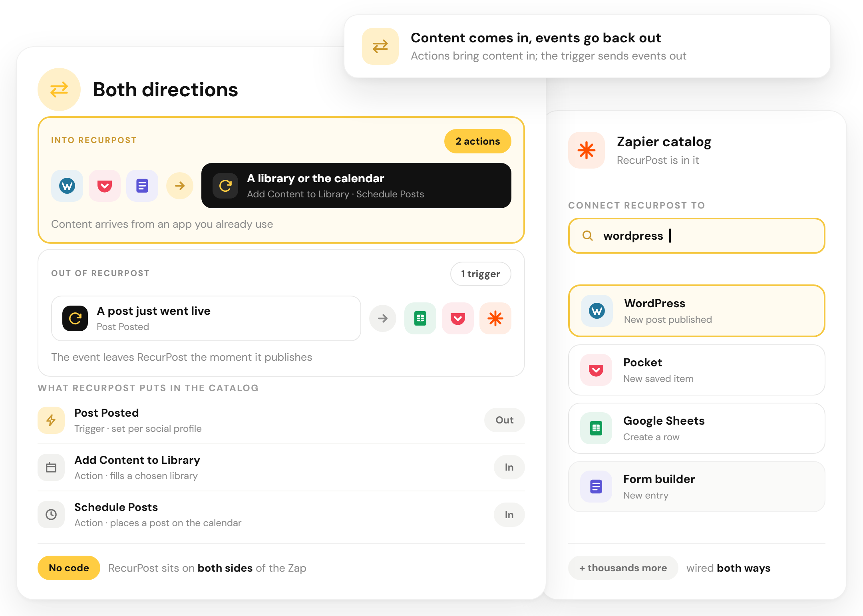Click the search magnifier icon in the search field
This screenshot has height=616, width=863.
587,236
